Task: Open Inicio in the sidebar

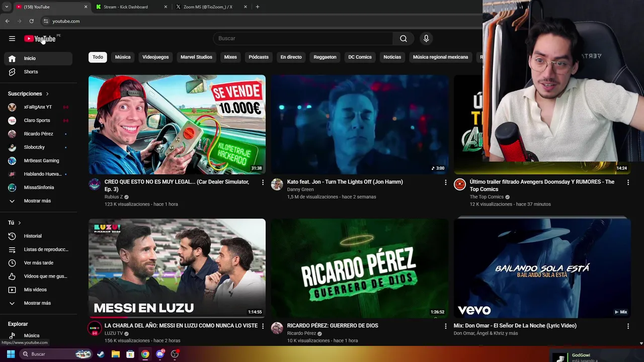Action: coord(38,58)
